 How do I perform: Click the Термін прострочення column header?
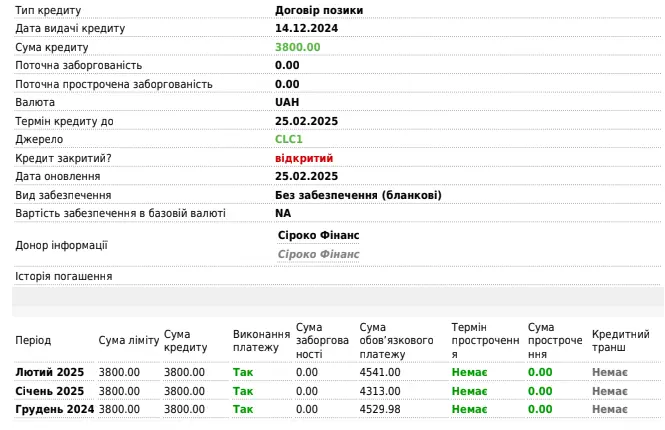pos(485,341)
